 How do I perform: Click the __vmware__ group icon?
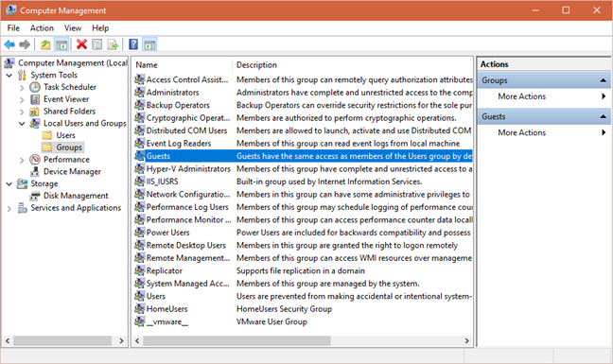click(139, 321)
